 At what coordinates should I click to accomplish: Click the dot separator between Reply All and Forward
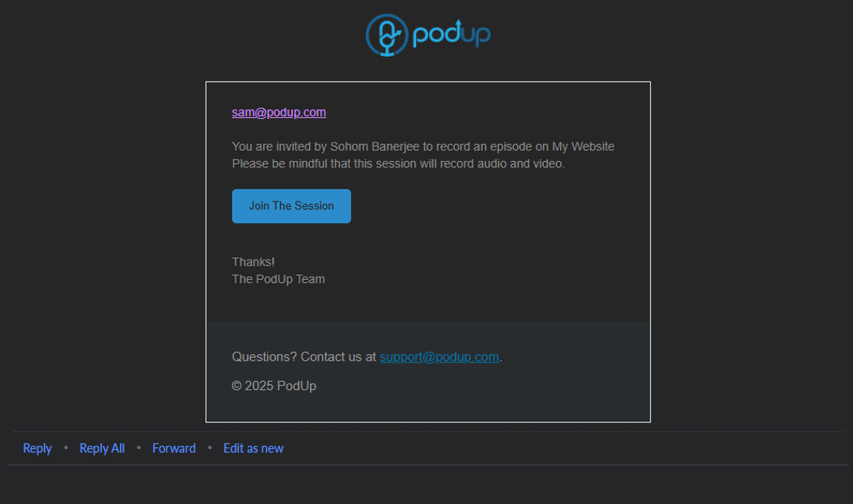(x=138, y=448)
